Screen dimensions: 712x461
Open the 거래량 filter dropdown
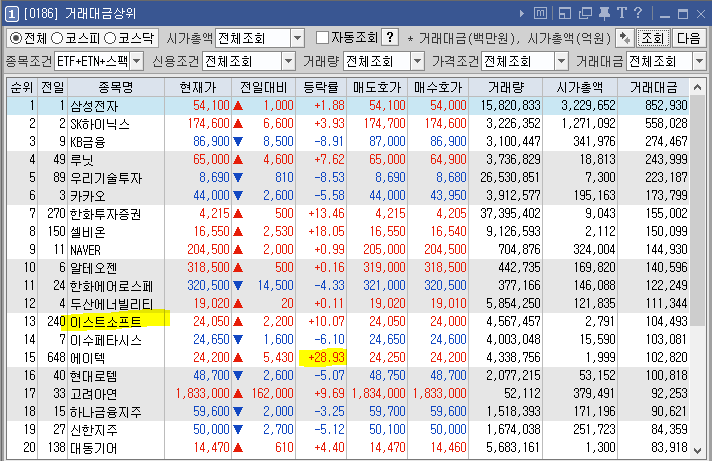pos(417,61)
